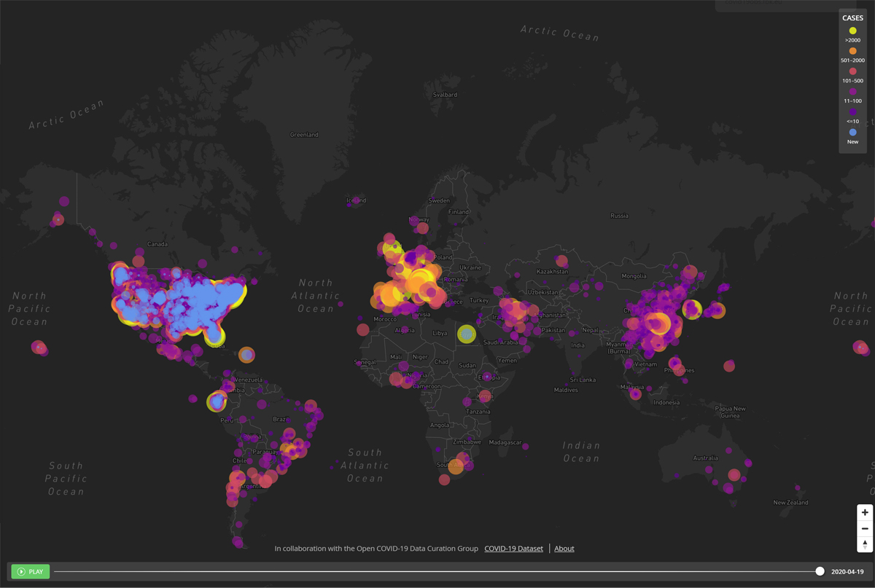Click the 2020-04-19 date label
Image resolution: width=875 pixels, height=588 pixels.
pyautogui.click(x=847, y=572)
